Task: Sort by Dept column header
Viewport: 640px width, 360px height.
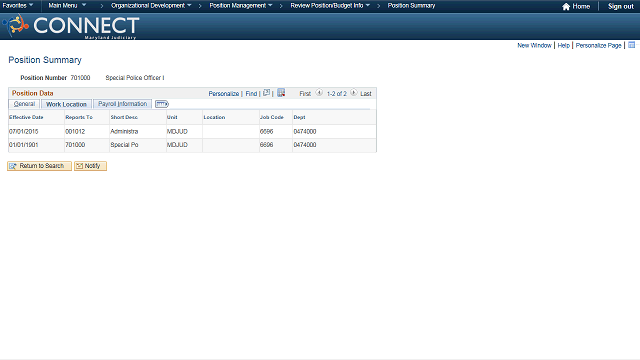Action: tap(299, 117)
